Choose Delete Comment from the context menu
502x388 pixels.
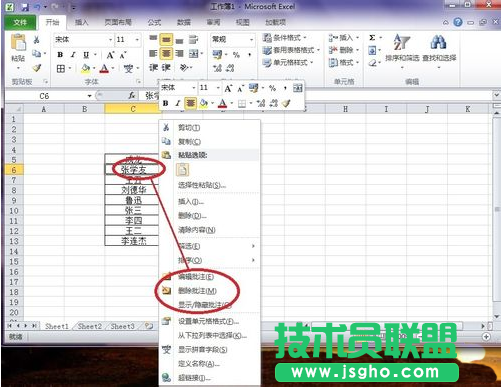tap(209, 291)
